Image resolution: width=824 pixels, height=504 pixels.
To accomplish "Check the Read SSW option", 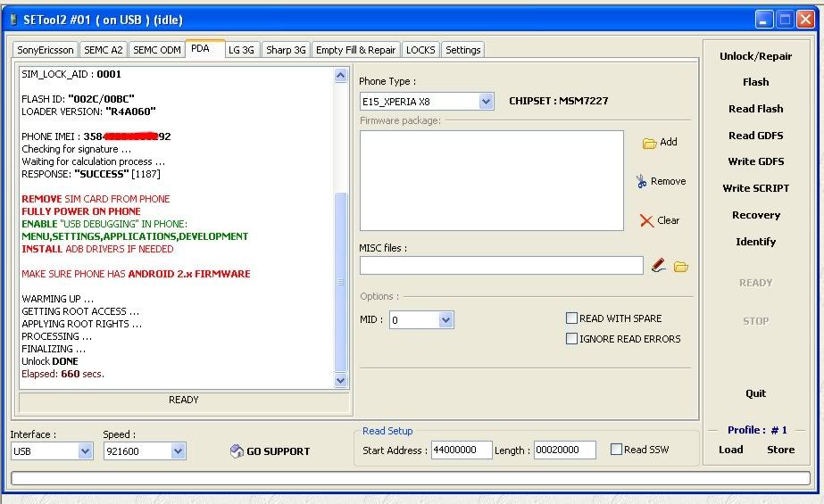I will click(616, 450).
